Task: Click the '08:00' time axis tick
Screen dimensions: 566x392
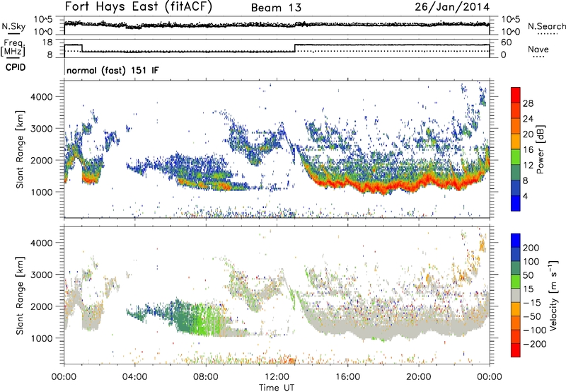Action: pyautogui.click(x=206, y=376)
